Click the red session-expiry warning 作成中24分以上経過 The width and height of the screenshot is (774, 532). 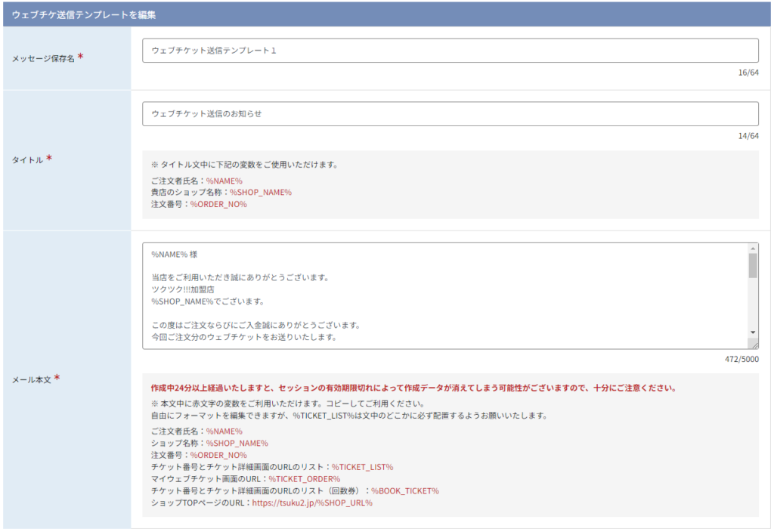tap(413, 388)
